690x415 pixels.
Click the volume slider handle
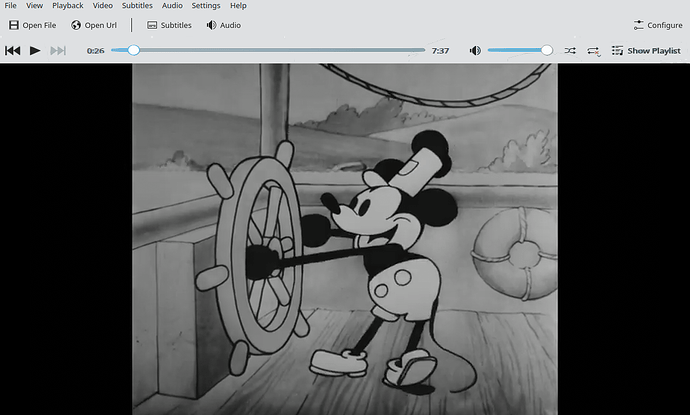pyautogui.click(x=547, y=50)
